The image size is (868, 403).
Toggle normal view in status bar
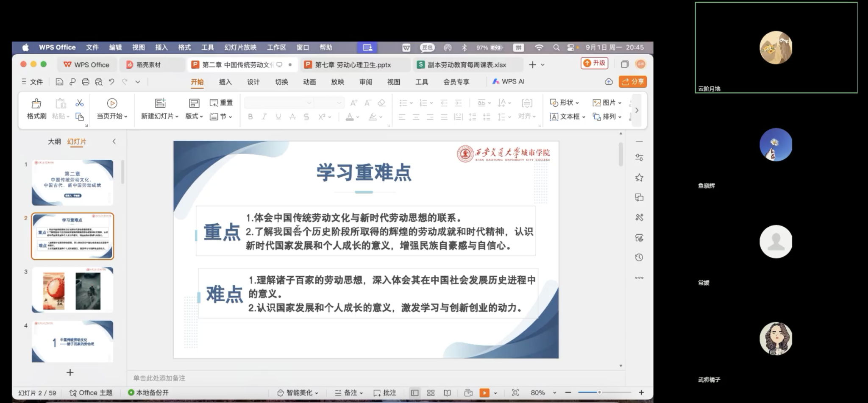tap(415, 393)
